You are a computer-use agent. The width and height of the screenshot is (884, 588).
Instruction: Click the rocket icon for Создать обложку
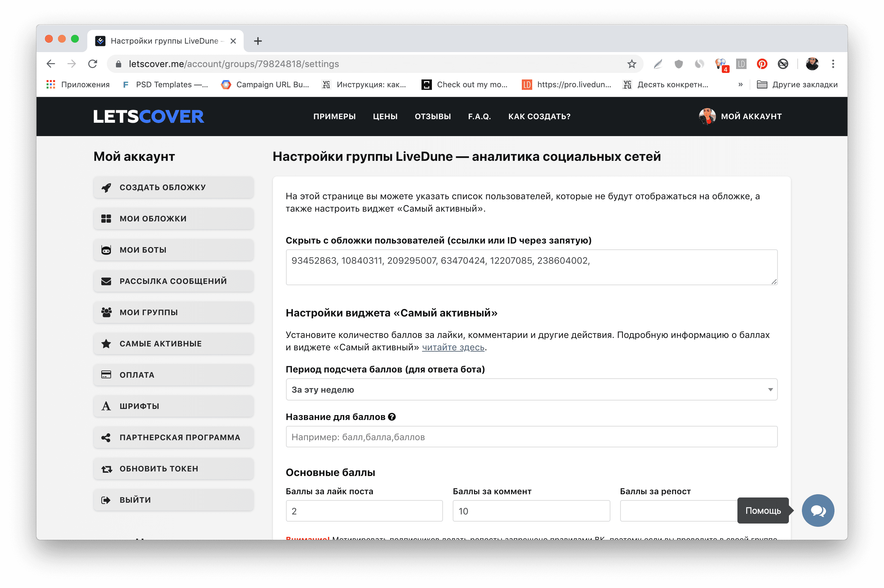pos(106,188)
